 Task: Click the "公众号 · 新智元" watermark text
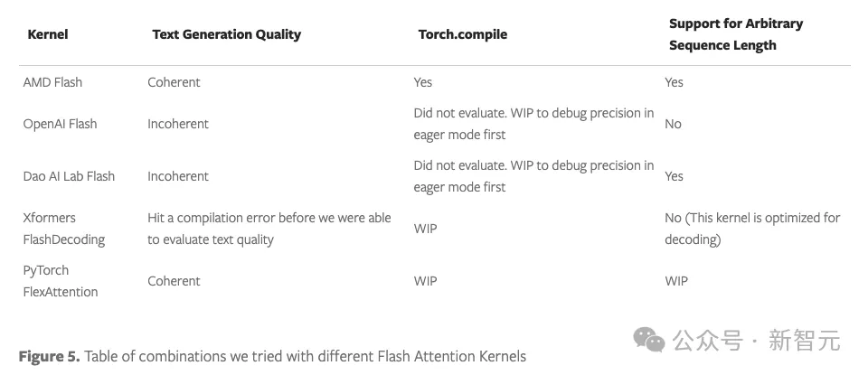(x=755, y=341)
